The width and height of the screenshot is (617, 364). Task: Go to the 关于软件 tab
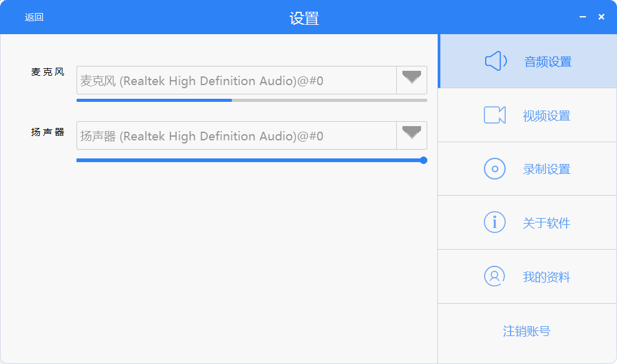pos(547,223)
